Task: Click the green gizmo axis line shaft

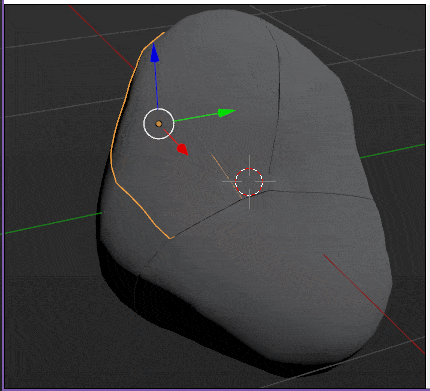Action: (x=196, y=117)
